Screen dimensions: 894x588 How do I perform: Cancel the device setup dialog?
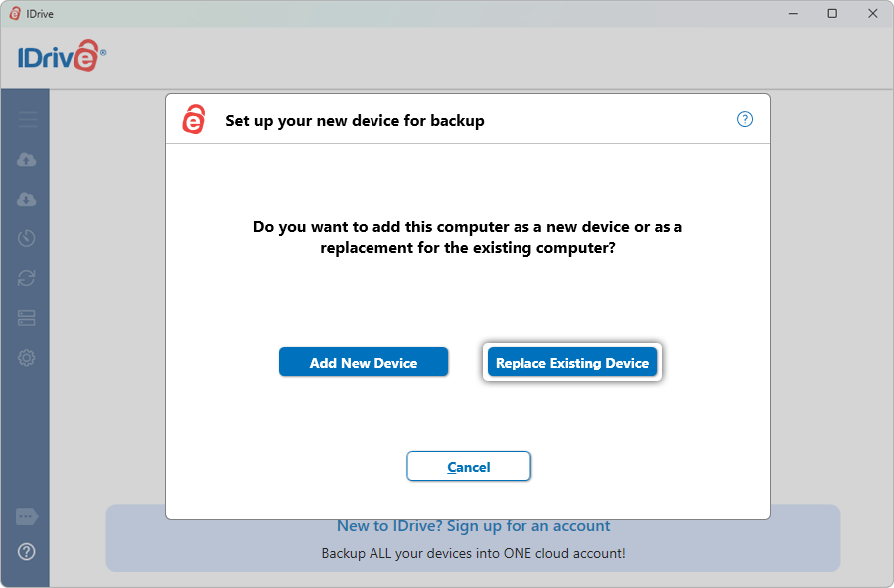click(469, 467)
